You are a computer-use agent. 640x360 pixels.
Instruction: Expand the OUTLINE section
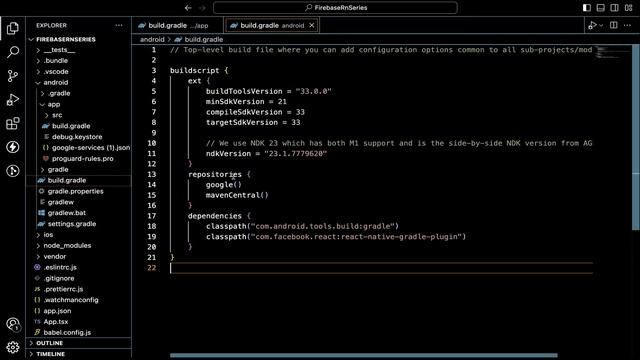tap(78, 343)
